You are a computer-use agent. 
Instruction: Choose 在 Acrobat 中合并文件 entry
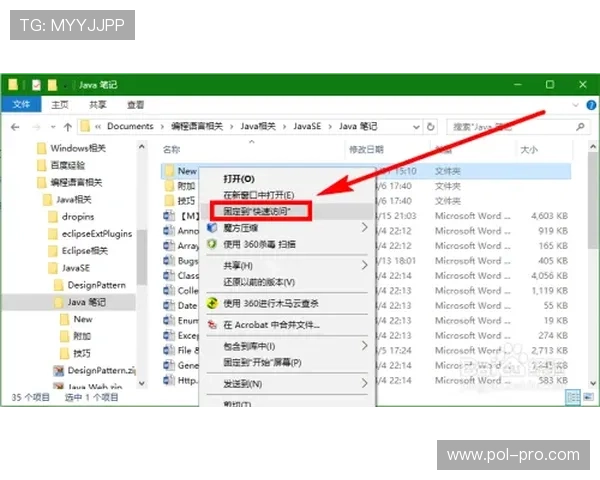[x=287, y=325]
